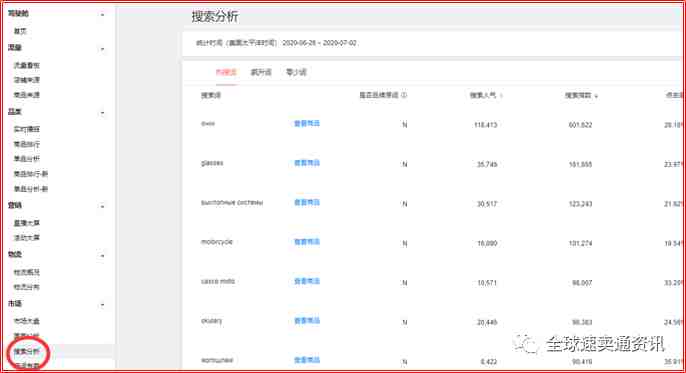Open 流量看板 in the sidebar
Screen dimensions: 686x373
coord(27,65)
